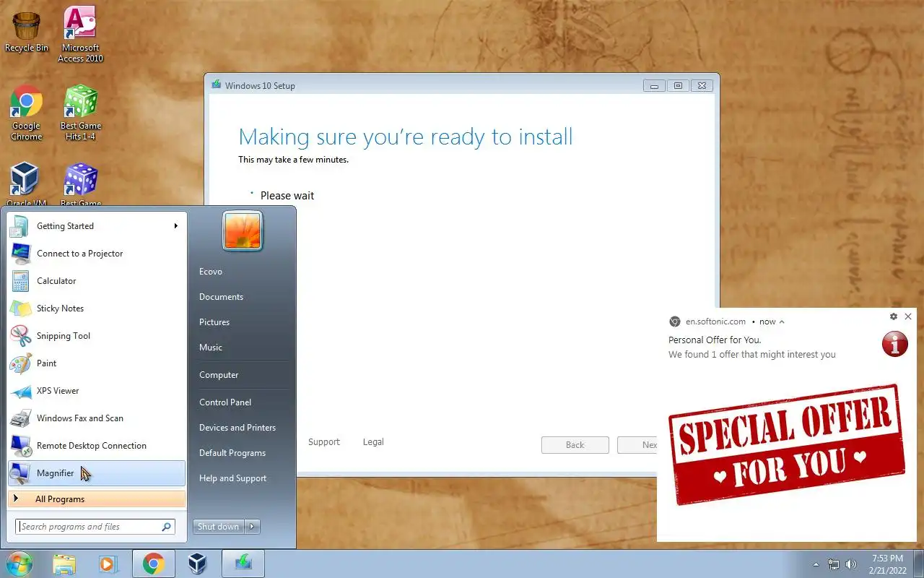Viewport: 924px width, 578px height.
Task: Click the Start orb button
Action: click(x=18, y=564)
